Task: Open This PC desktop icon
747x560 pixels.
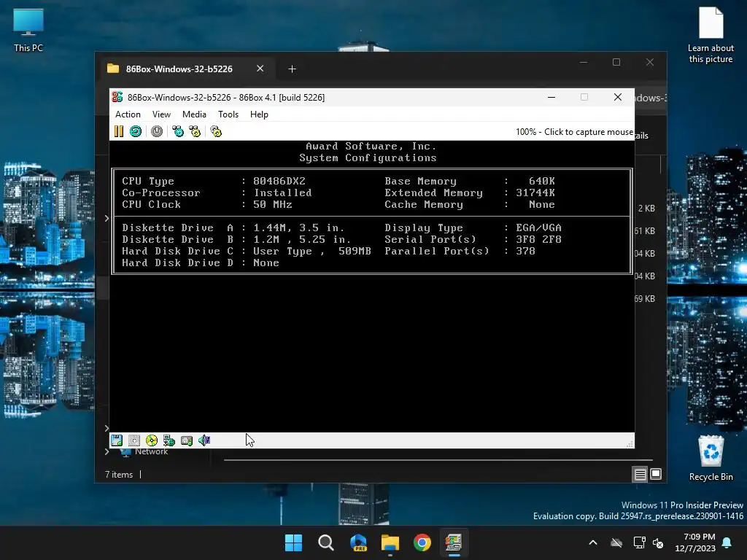Action: click(28, 31)
